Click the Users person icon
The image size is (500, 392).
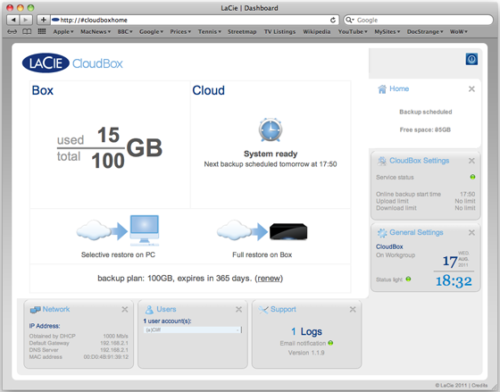pos(149,310)
